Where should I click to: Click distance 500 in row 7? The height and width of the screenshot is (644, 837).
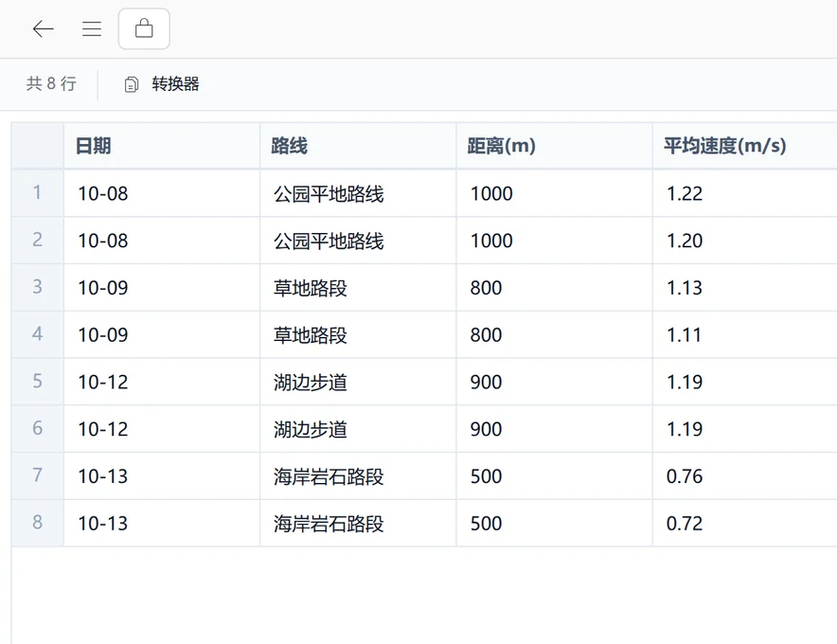click(x=487, y=475)
